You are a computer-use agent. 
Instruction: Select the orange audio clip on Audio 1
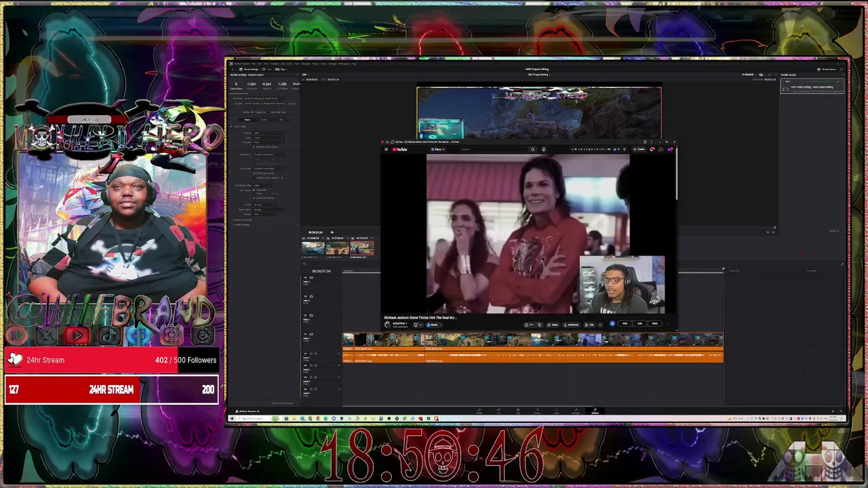coord(532,357)
